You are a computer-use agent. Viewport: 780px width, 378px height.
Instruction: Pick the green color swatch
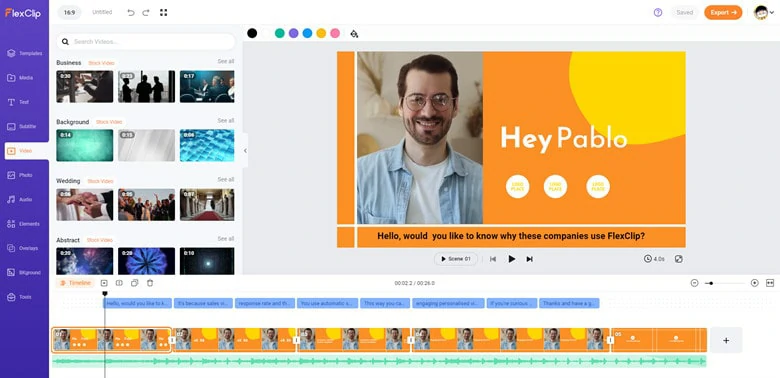pos(280,33)
